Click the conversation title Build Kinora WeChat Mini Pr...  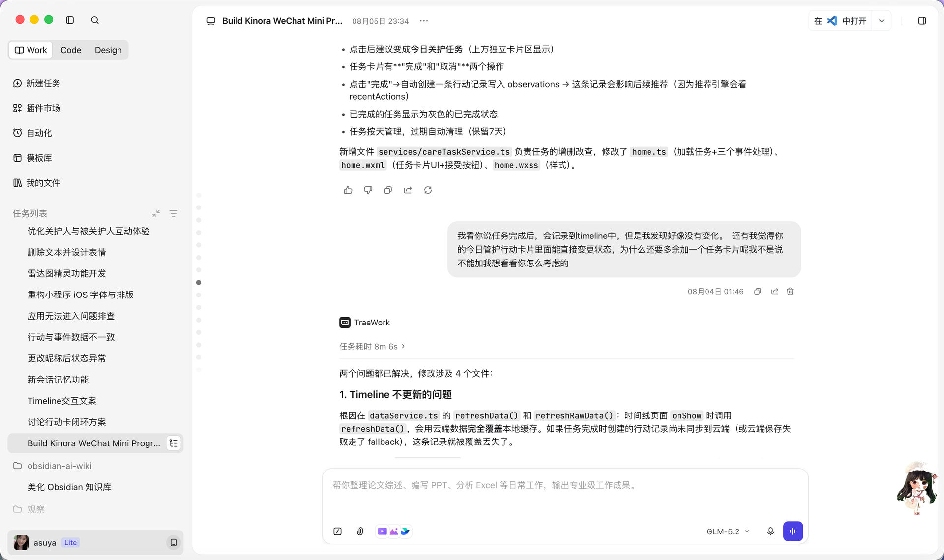point(282,21)
